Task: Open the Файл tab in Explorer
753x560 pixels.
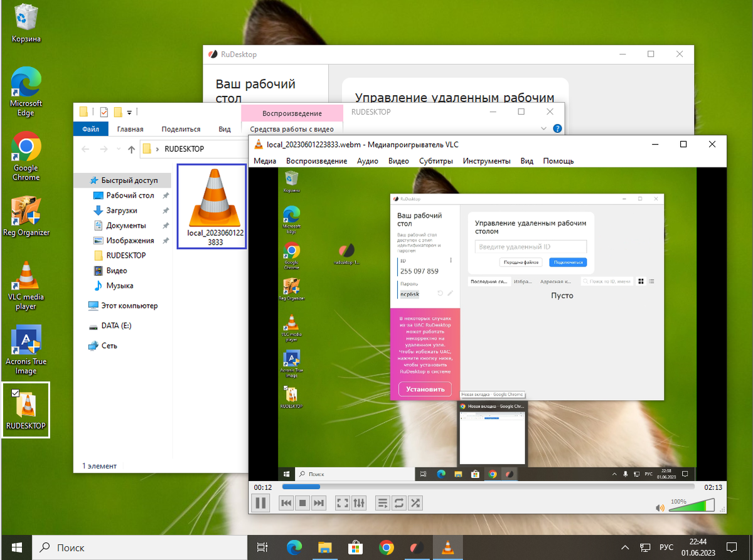Action: click(x=90, y=129)
